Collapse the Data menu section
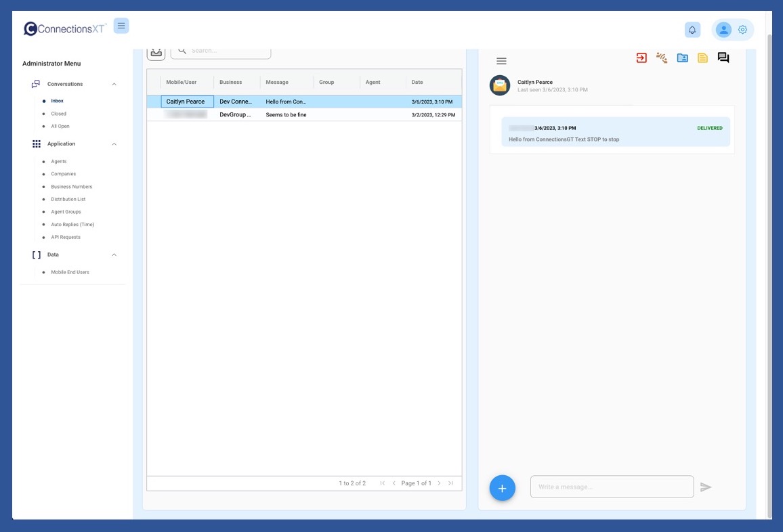Viewport: 783px width, 532px height. 114,255
